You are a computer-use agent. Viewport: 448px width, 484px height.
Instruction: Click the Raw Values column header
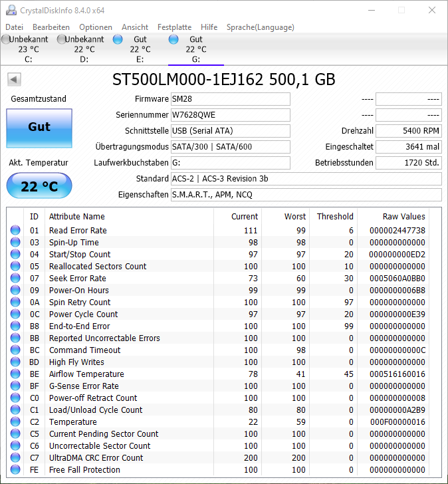(393, 216)
